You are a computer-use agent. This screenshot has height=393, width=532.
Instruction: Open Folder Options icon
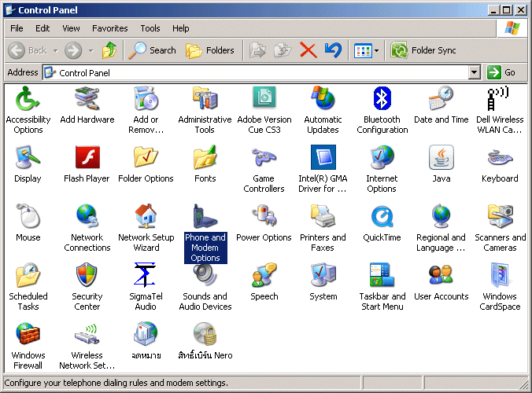pos(146,157)
